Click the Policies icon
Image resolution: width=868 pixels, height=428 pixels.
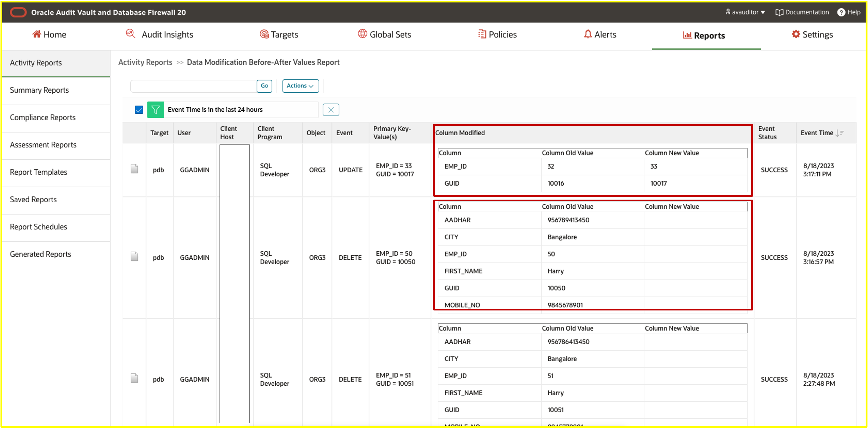click(482, 34)
